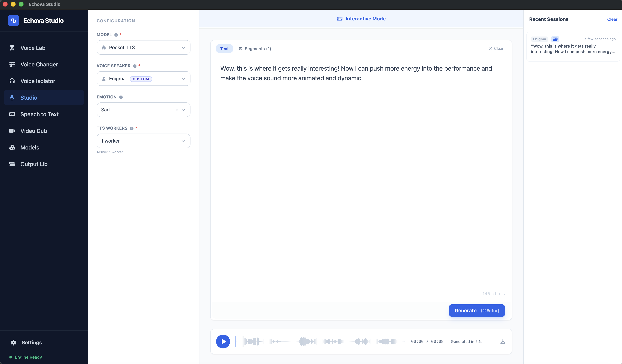Browse the Models section
Screen dimensions: 622x364
(30, 147)
